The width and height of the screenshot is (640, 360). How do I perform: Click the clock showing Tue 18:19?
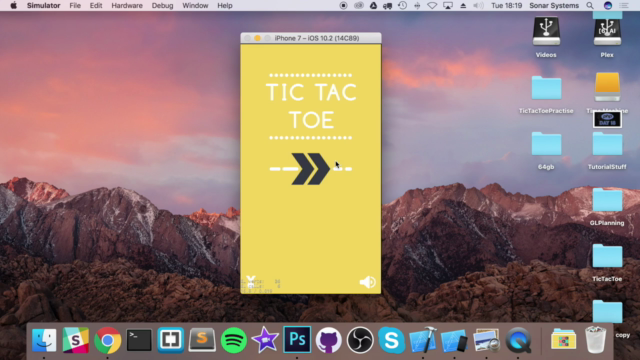507,5
